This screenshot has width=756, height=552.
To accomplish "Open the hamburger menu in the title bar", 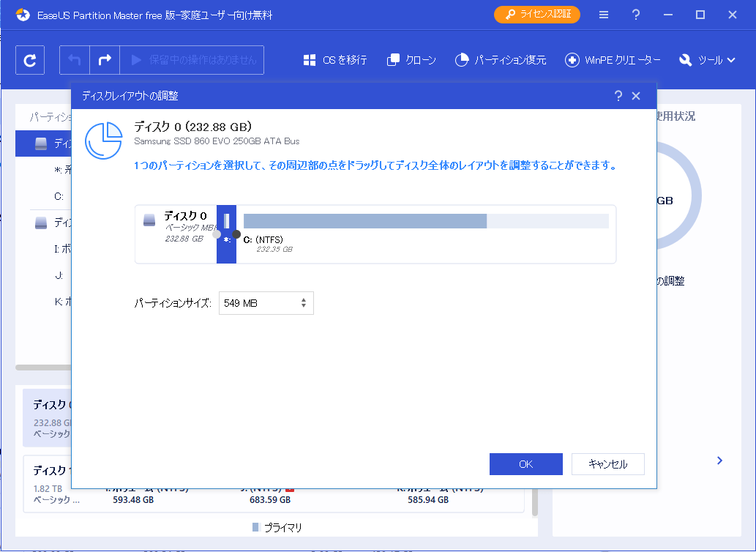I will 604,15.
